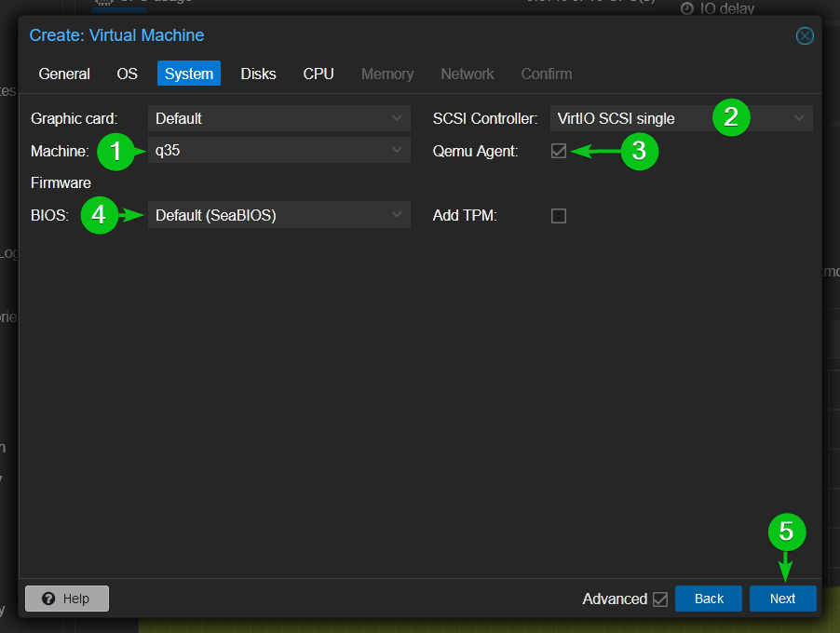Open the Disks tab

258,74
